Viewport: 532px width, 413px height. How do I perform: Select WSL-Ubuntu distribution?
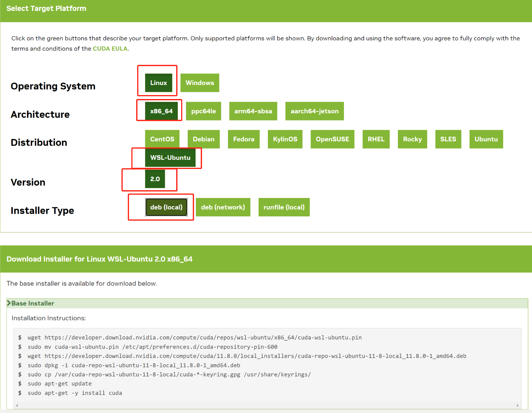170,158
